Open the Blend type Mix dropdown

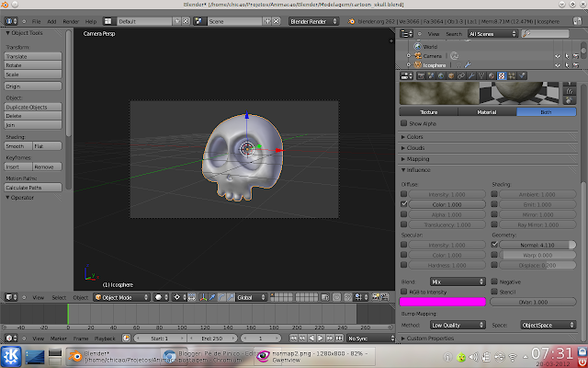coord(458,282)
